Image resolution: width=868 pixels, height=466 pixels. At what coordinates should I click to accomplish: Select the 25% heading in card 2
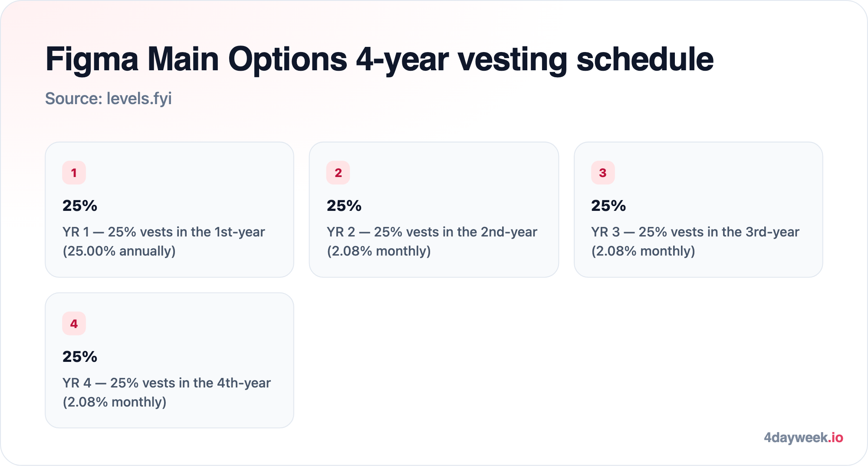point(344,206)
